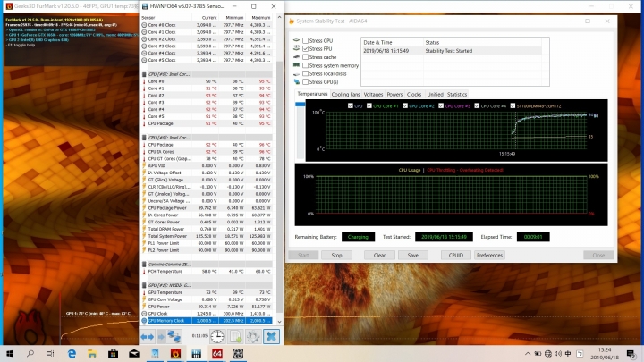Open notification center icon

click(x=631, y=353)
